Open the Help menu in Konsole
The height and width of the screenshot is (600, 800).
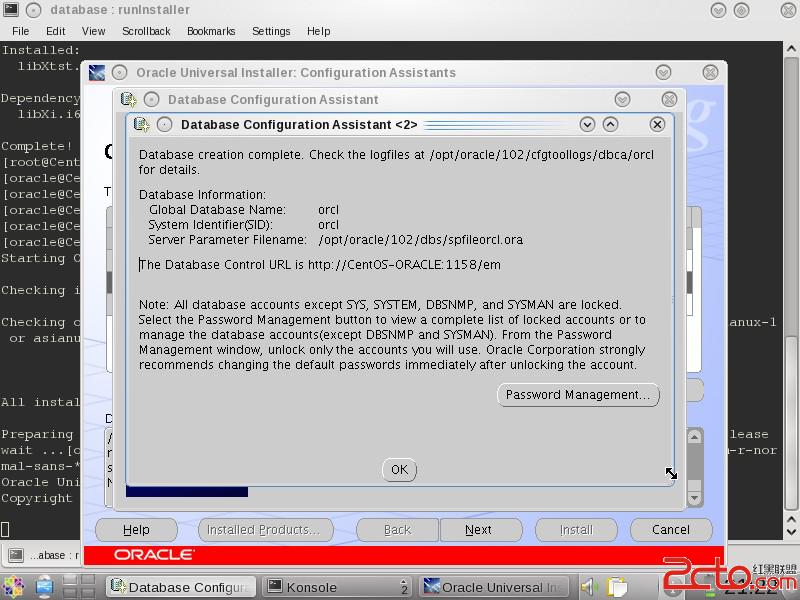[318, 31]
